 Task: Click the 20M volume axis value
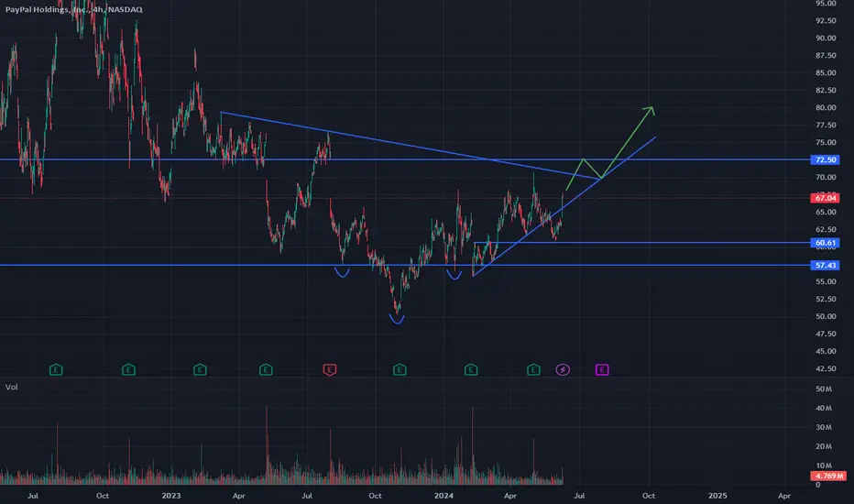point(824,446)
